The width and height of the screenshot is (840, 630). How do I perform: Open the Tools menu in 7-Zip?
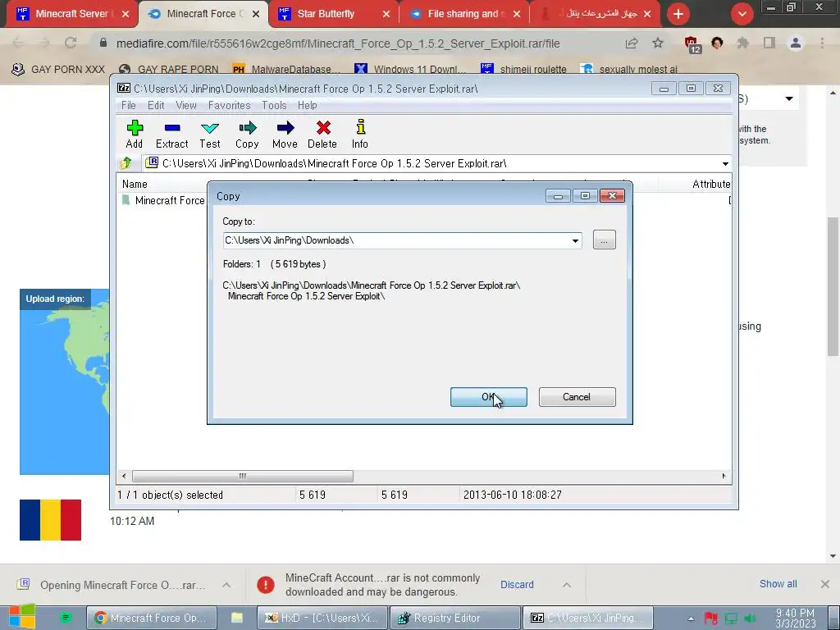[274, 106]
